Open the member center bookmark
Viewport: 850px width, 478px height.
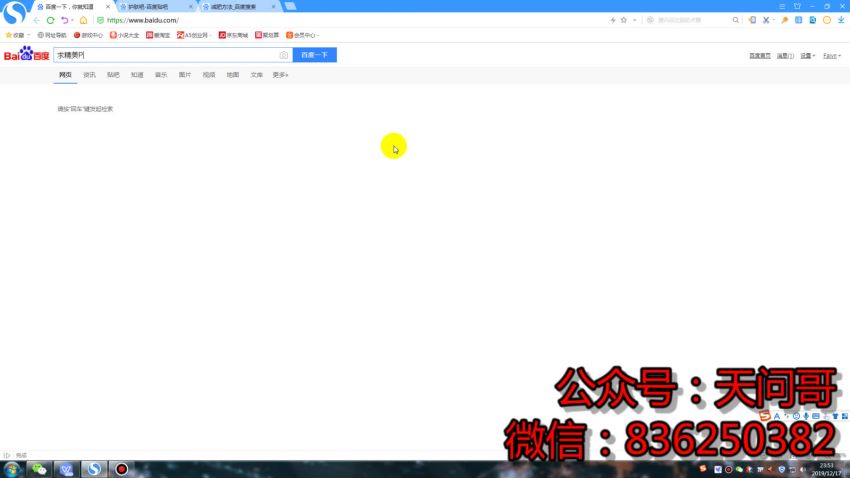pyautogui.click(x=301, y=35)
